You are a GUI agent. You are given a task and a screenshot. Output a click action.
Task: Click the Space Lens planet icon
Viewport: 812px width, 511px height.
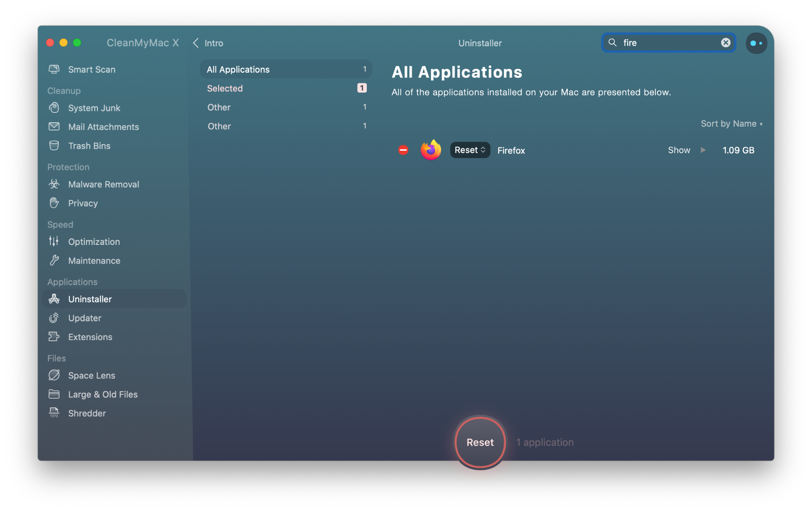[54, 375]
